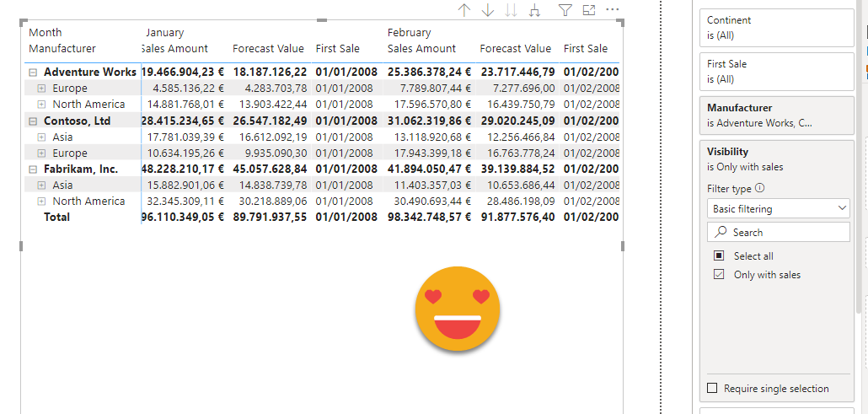Expand the Asia row under Contoso

41,137
